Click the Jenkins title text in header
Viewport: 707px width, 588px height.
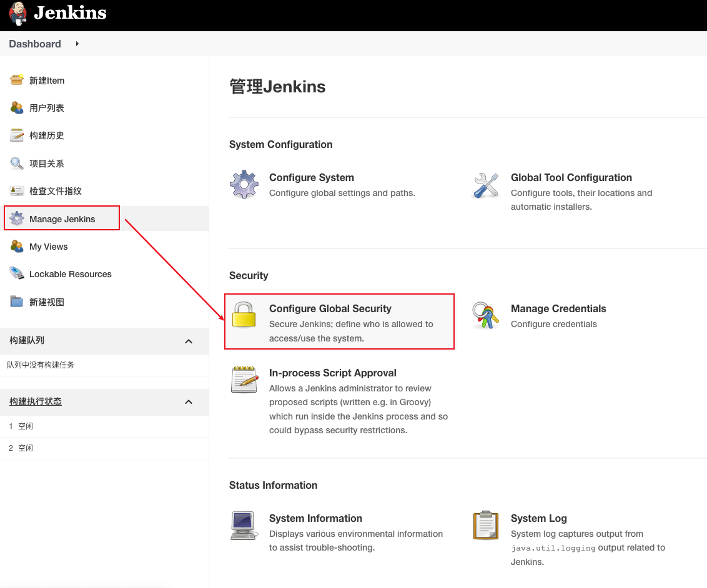70,12
